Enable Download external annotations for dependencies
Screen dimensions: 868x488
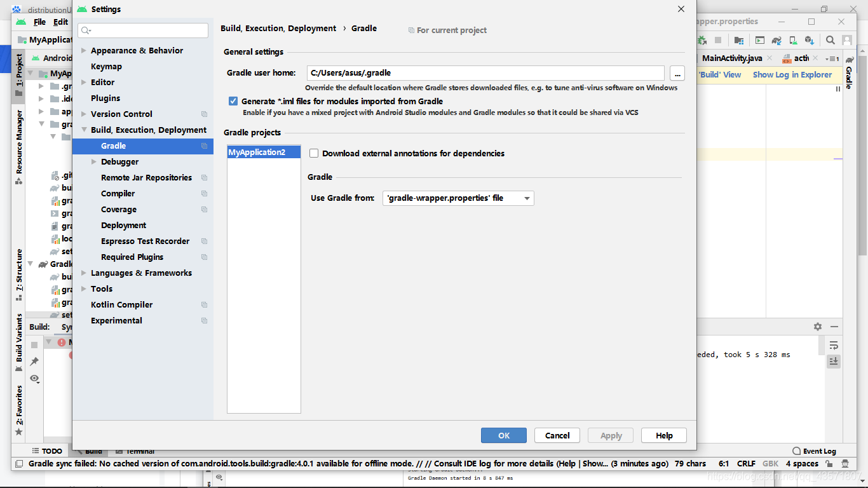(x=315, y=153)
